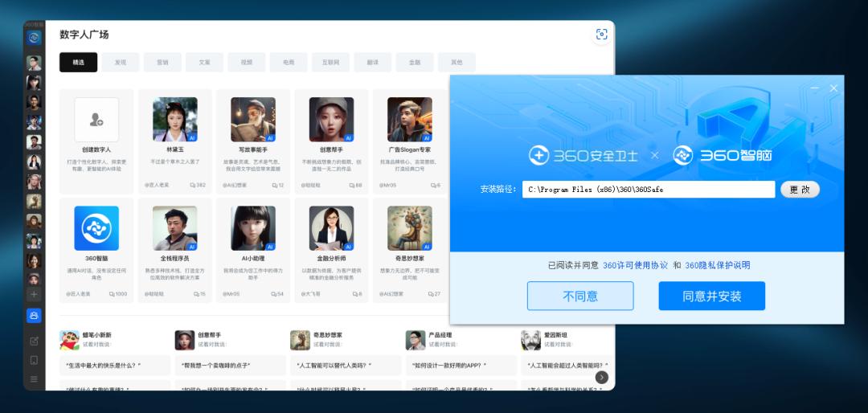This screenshot has width=868, height=413.
Task: Click the 创建数字人 card title
Action: pyautogui.click(x=96, y=150)
